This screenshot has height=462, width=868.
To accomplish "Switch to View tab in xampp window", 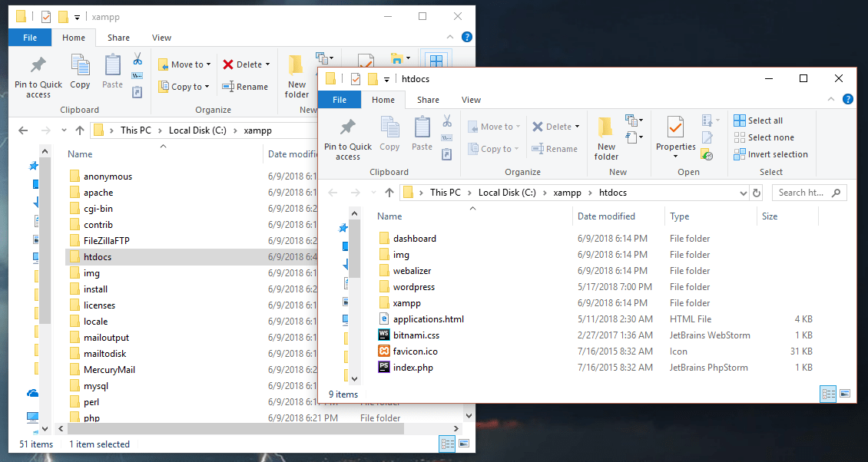I will (x=161, y=38).
